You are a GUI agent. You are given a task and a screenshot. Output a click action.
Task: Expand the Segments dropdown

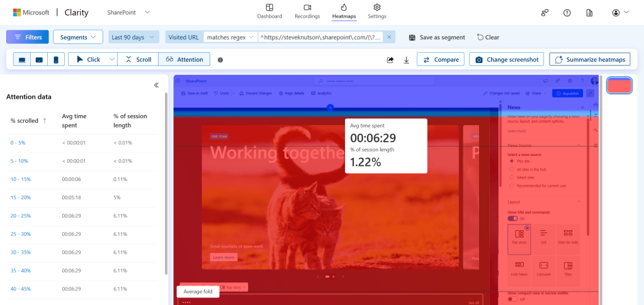pos(78,37)
